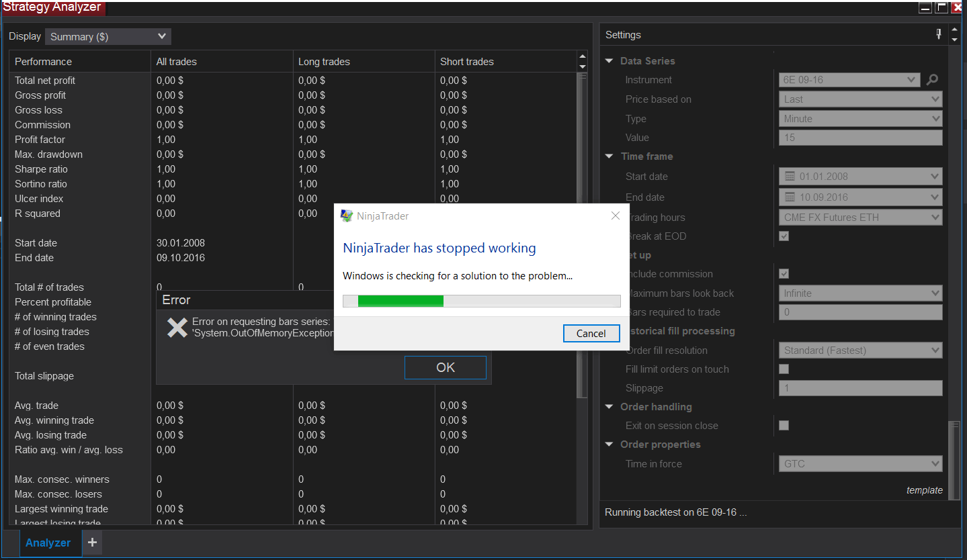967x560 pixels.
Task: Click the down arrow in the Settings header
Action: 955,40
